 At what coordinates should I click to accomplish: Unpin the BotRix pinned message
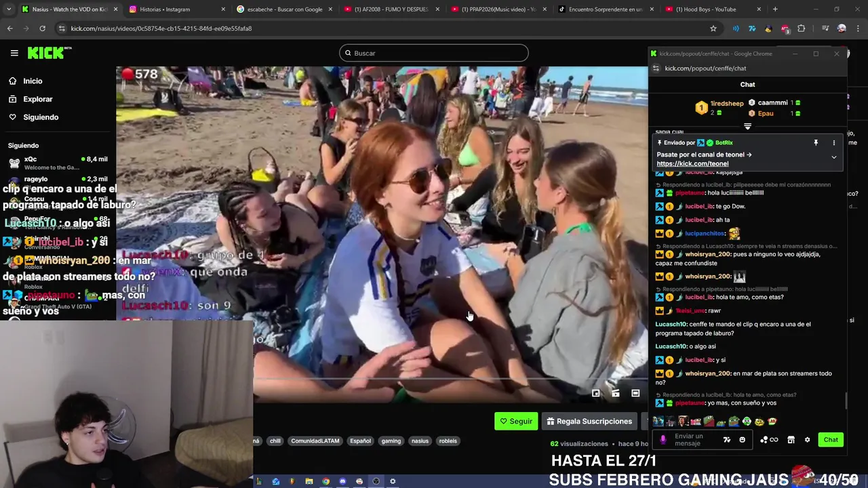816,143
